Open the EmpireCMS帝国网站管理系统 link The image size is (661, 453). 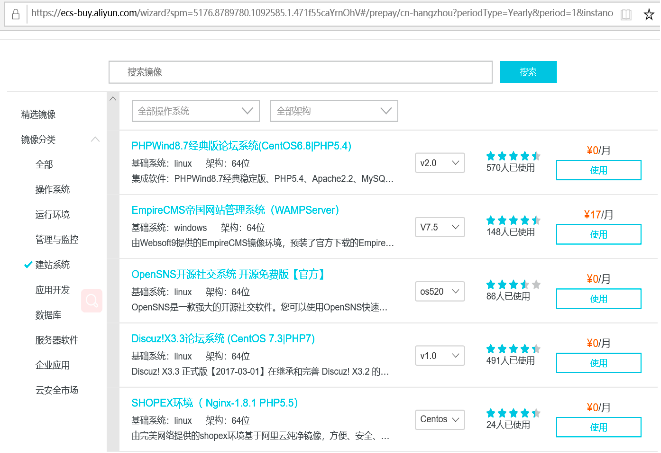coord(235,210)
